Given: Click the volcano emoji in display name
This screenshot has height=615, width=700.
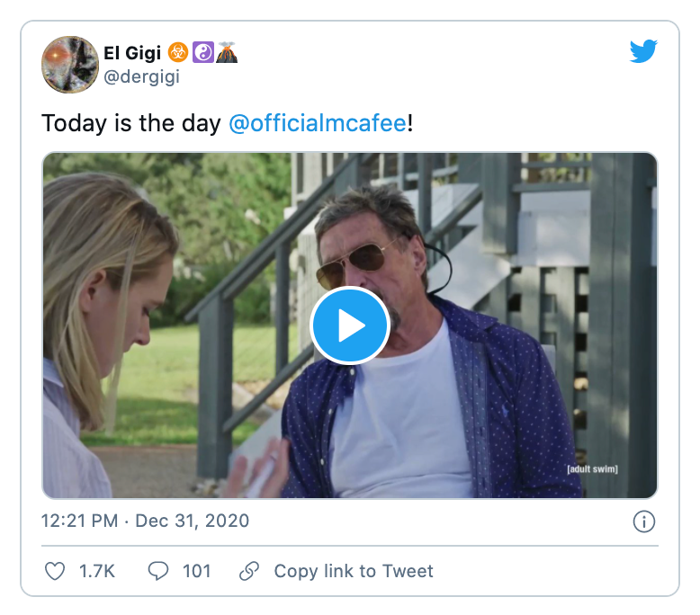Looking at the screenshot, I should [227, 54].
